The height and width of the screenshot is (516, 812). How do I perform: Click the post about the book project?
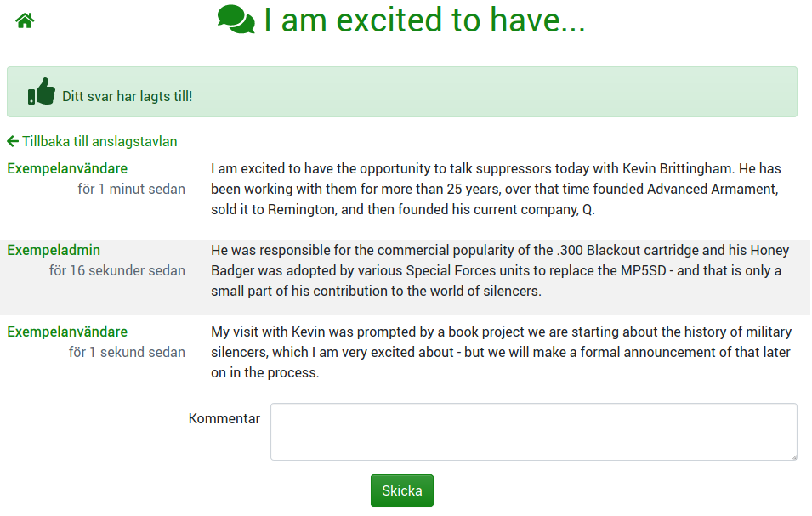click(x=501, y=352)
